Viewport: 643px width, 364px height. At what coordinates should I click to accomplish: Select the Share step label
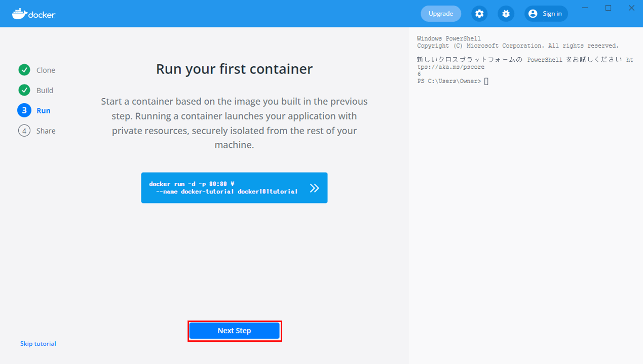(46, 131)
